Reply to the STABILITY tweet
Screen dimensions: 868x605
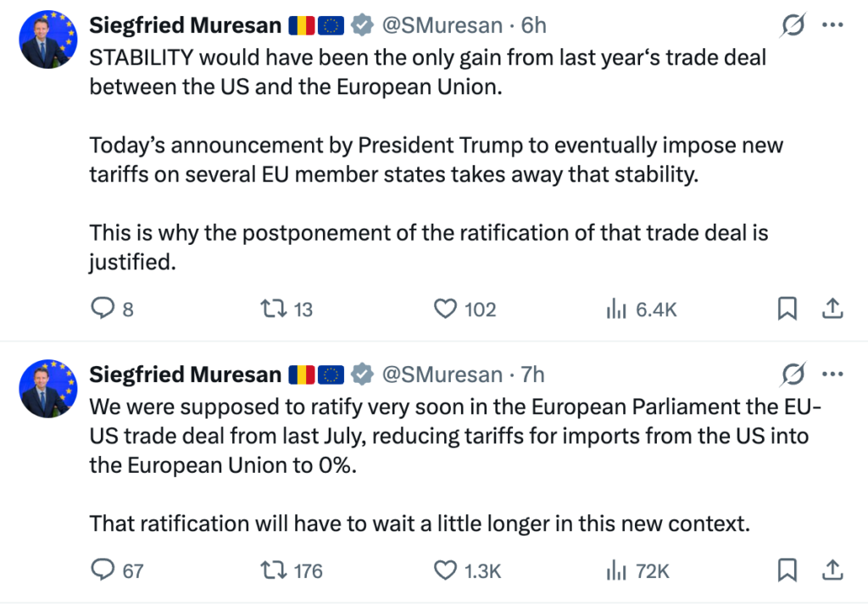[103, 309]
